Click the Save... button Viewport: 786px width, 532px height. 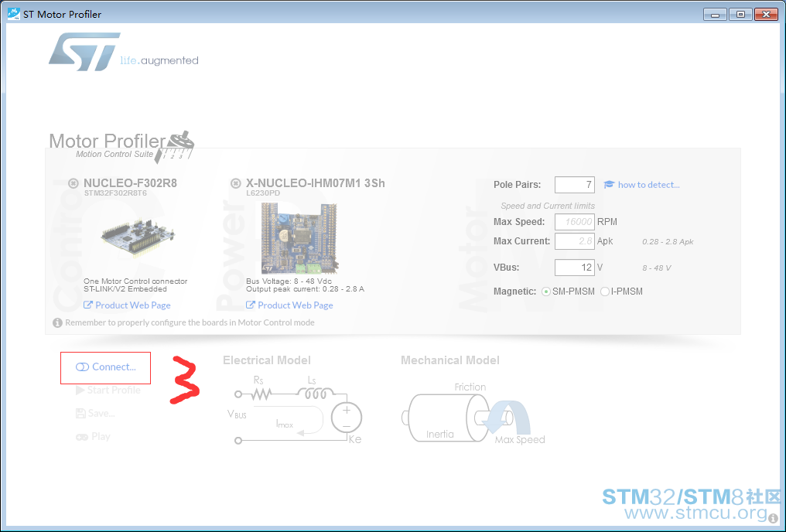pos(95,413)
